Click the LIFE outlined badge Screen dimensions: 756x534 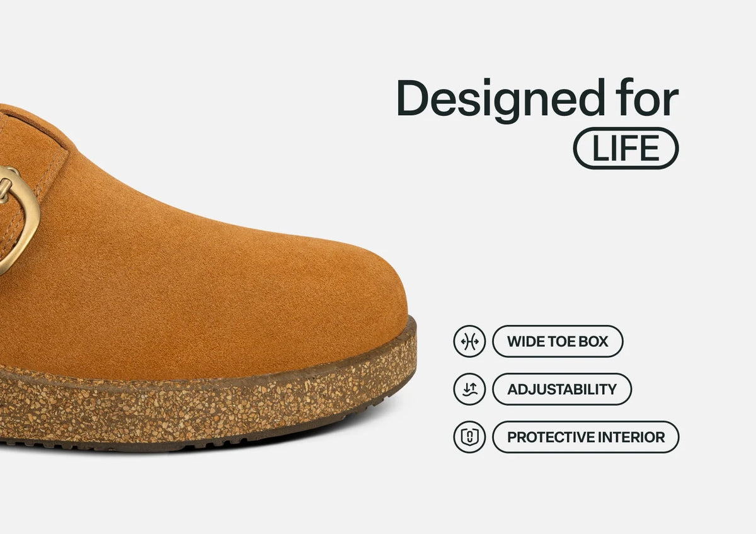tap(626, 149)
